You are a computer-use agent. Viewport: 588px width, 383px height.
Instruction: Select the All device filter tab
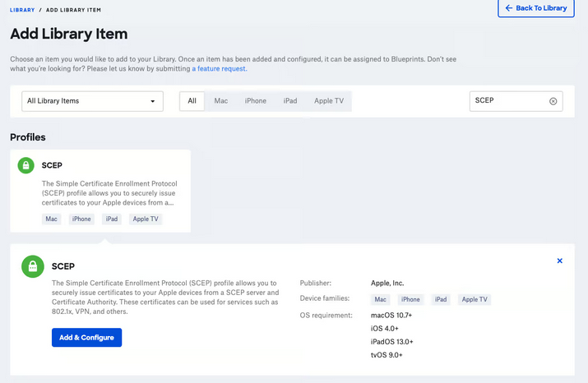pyautogui.click(x=192, y=101)
